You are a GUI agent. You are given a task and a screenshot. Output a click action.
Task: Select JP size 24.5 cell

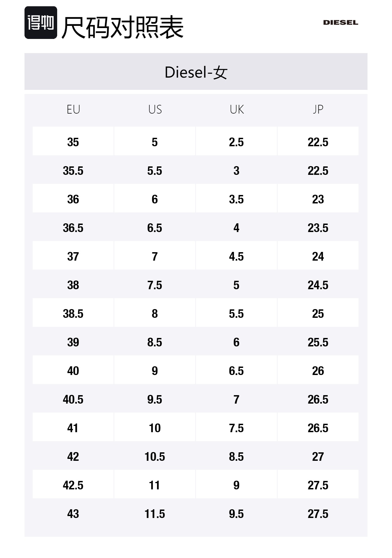point(318,285)
